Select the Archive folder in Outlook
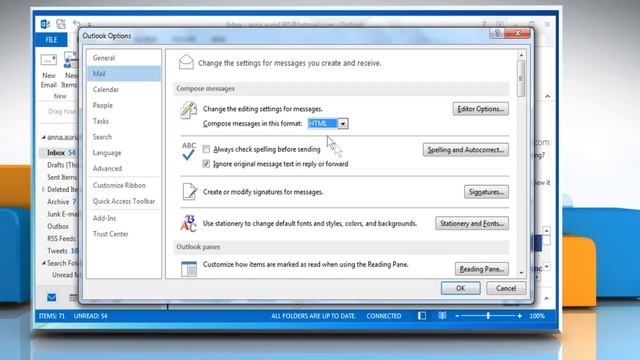This screenshot has height=360, width=640. [58, 202]
